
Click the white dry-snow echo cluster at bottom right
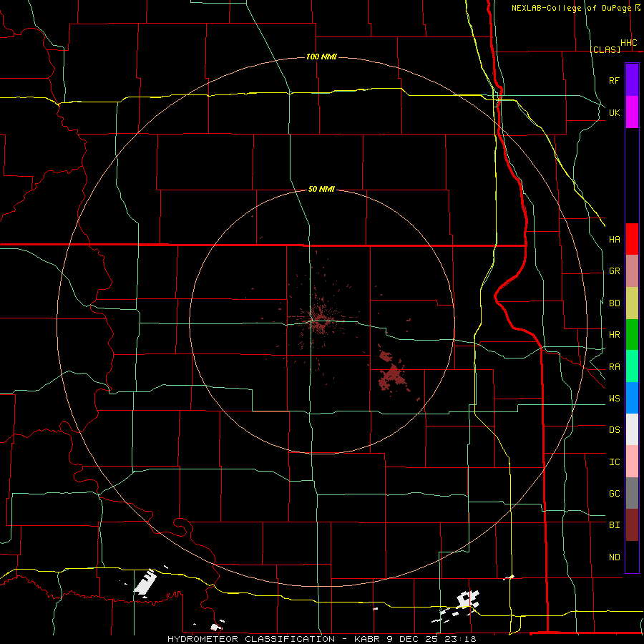coord(467,599)
